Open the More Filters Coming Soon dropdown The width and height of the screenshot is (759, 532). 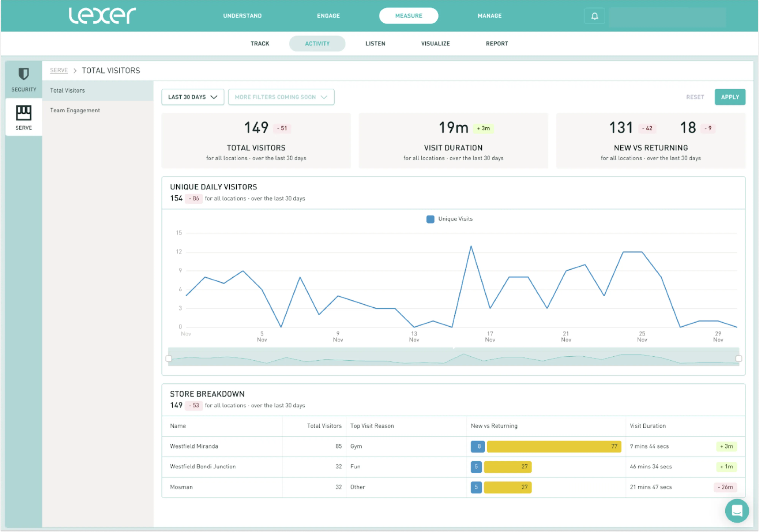coord(281,97)
